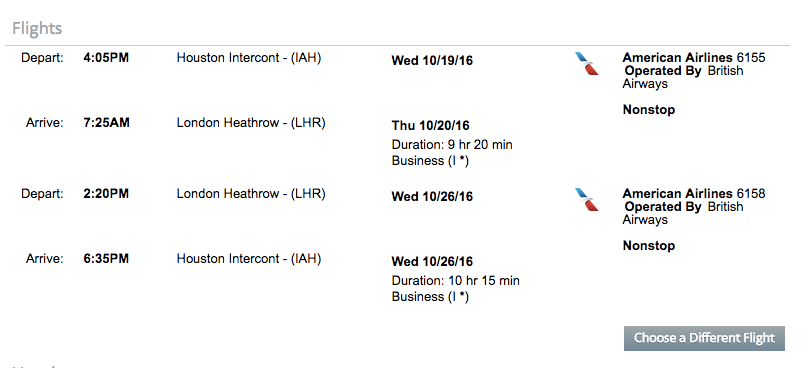Click American Airlines logo for flight 6158
The image size is (808, 368).
pyautogui.click(x=587, y=200)
